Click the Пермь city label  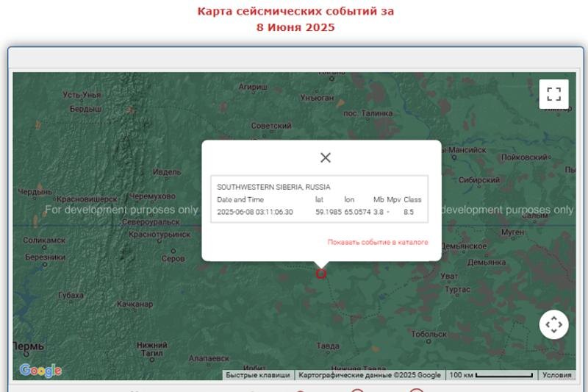[x=29, y=346]
